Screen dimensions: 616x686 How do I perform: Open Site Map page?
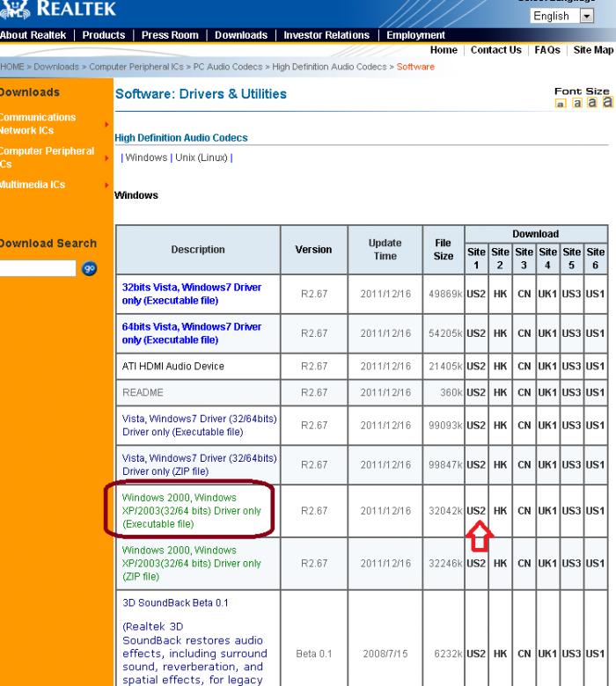(x=593, y=50)
